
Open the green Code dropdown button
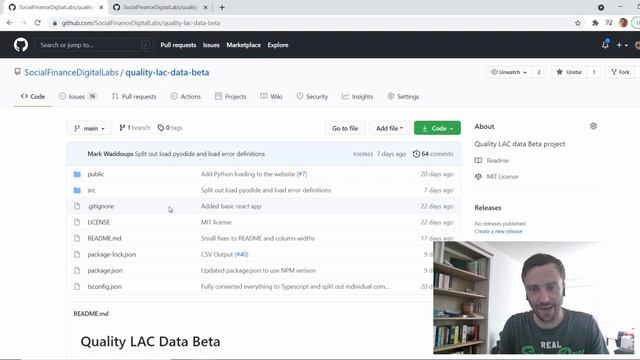[437, 128]
